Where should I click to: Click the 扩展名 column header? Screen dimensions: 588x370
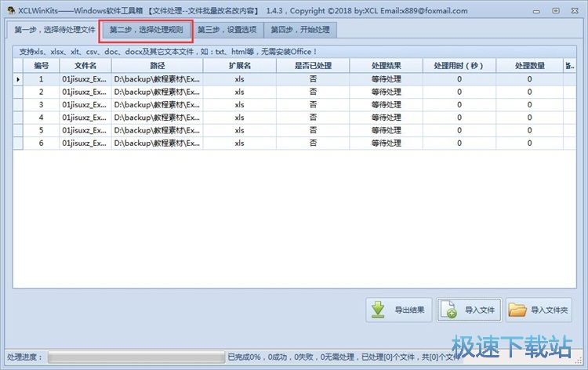click(240, 66)
